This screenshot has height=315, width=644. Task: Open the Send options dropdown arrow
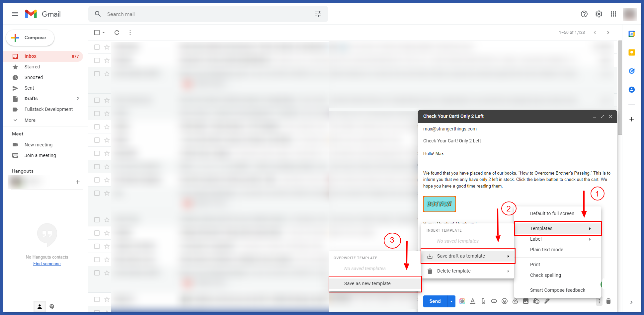coord(451,301)
